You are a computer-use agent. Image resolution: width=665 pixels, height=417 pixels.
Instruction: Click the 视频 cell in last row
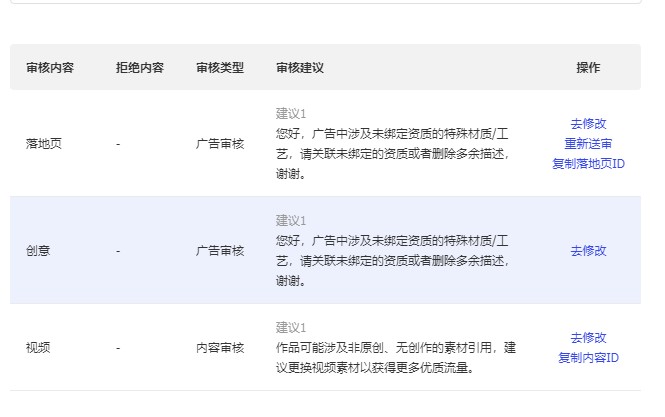click(x=38, y=348)
